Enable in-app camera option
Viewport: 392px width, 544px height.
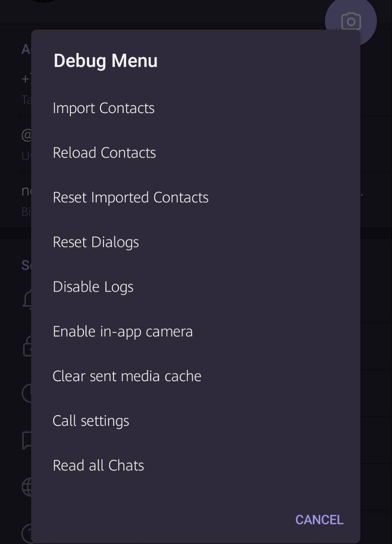point(122,331)
